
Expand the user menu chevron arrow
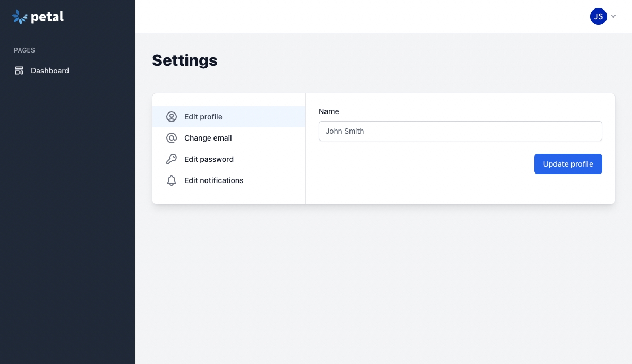pyautogui.click(x=613, y=16)
